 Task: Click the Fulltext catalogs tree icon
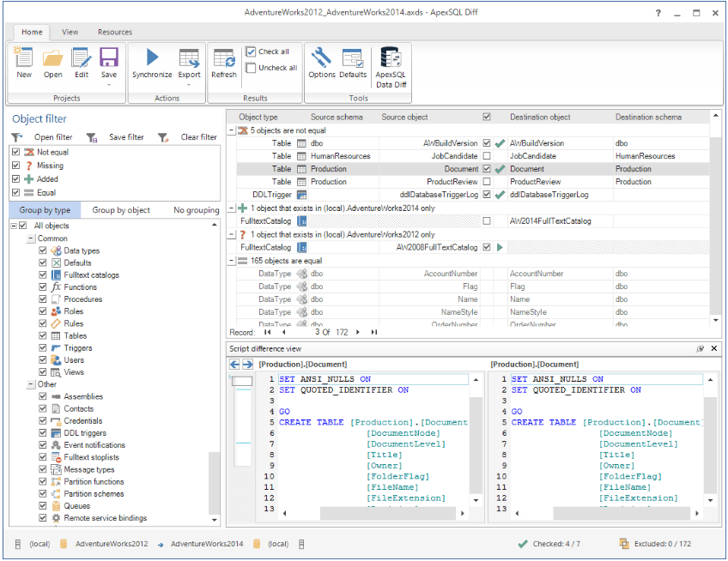coord(56,274)
